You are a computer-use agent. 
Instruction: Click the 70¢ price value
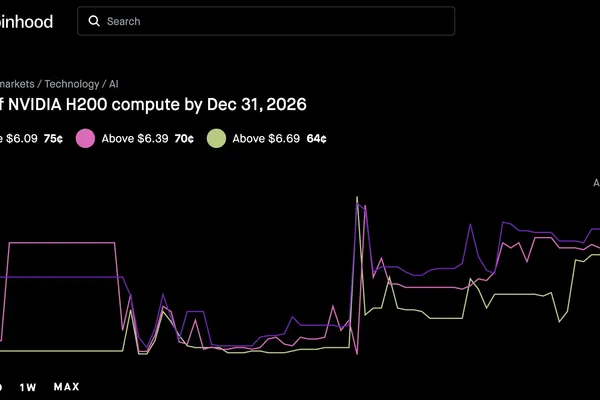(x=184, y=139)
